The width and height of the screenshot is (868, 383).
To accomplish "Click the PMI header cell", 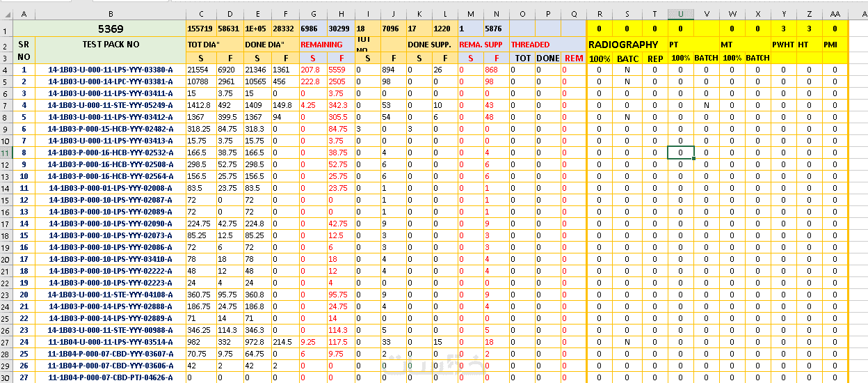I will pyautogui.click(x=835, y=45).
